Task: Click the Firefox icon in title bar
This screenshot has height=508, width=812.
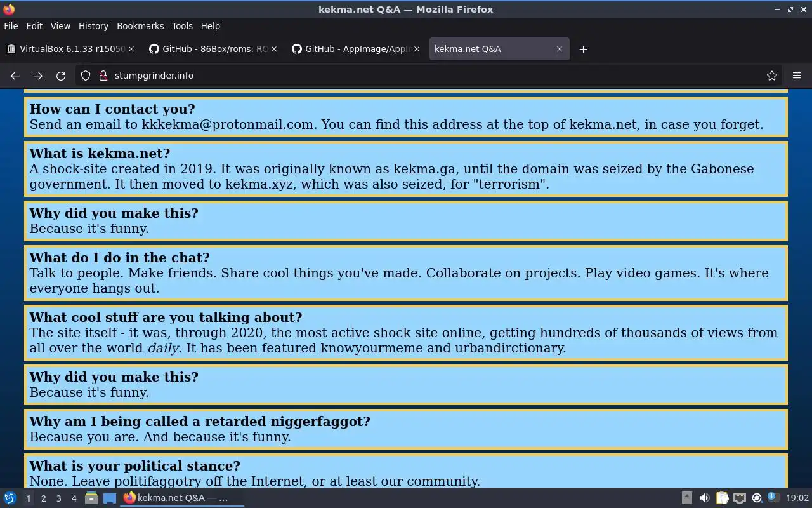Action: click(x=9, y=9)
